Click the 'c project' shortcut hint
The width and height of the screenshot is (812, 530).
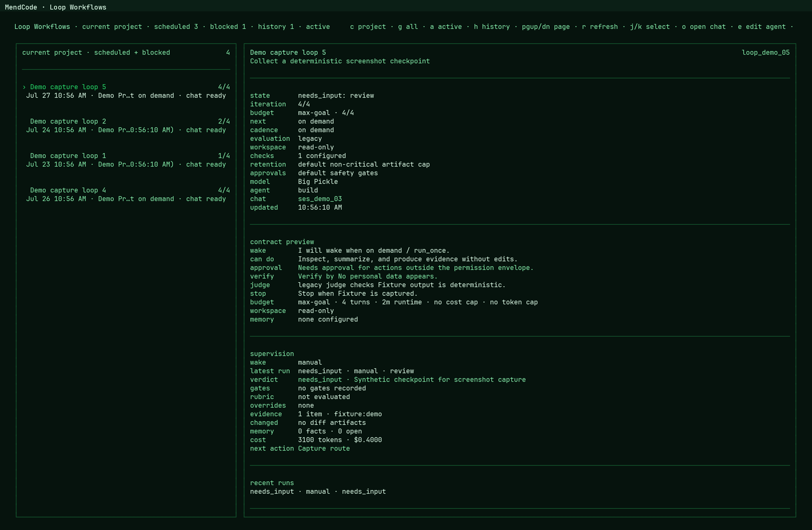coord(368,27)
